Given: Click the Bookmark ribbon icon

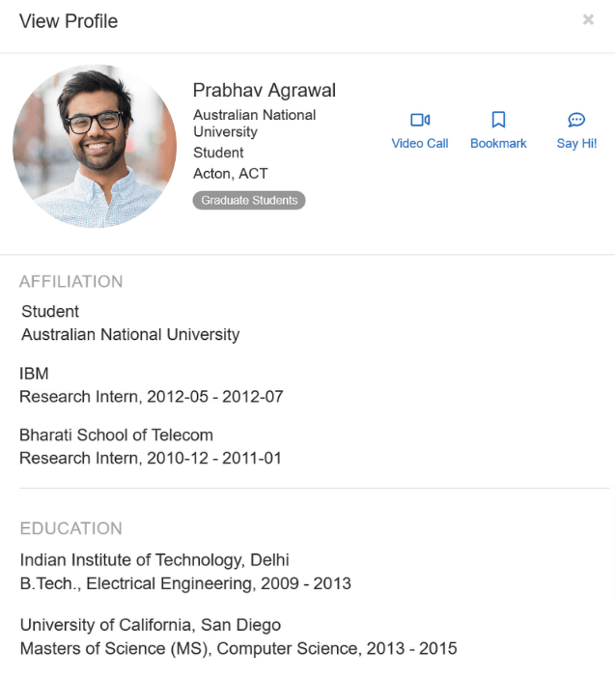Looking at the screenshot, I should pos(498,120).
